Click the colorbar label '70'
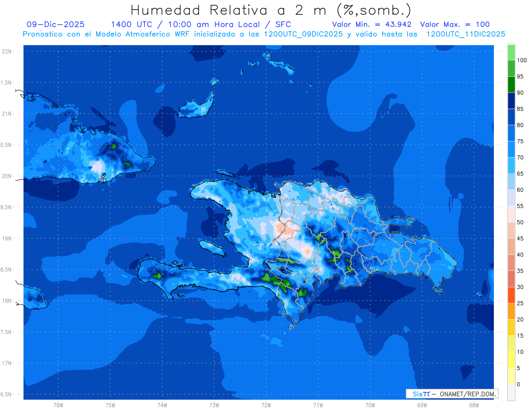 (x=520, y=157)
